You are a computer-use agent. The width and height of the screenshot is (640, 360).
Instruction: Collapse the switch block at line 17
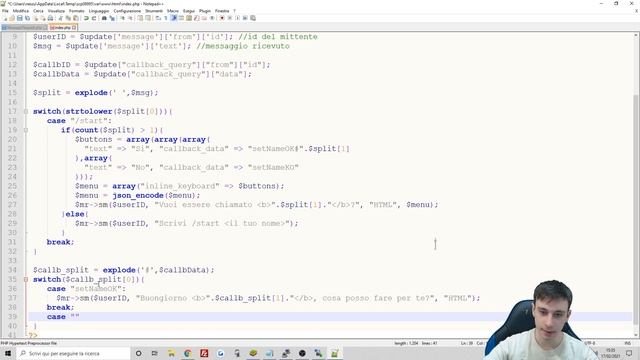tap(26, 111)
